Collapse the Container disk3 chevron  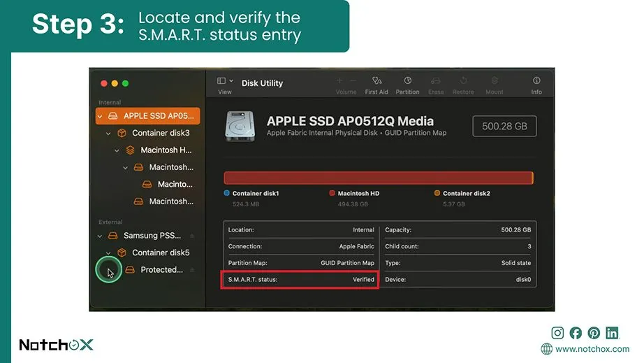[108, 133]
